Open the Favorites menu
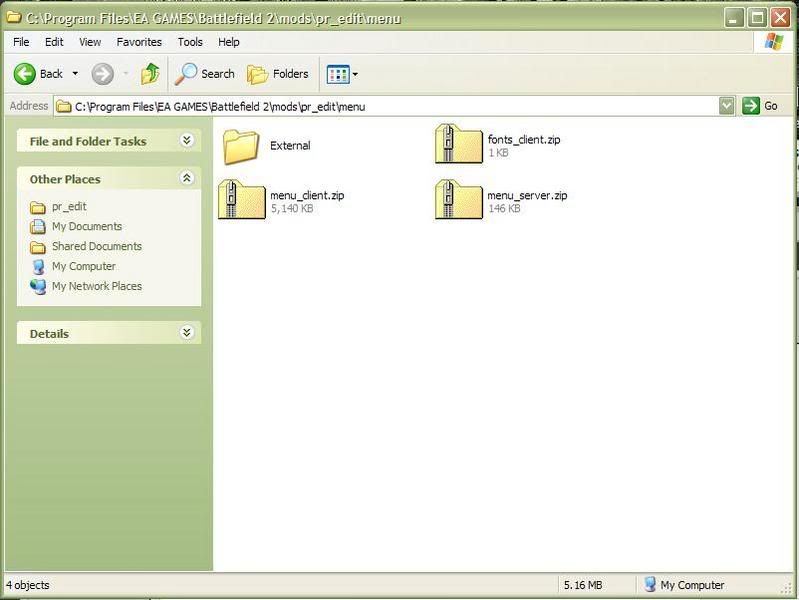Image resolution: width=799 pixels, height=600 pixels. coord(139,42)
